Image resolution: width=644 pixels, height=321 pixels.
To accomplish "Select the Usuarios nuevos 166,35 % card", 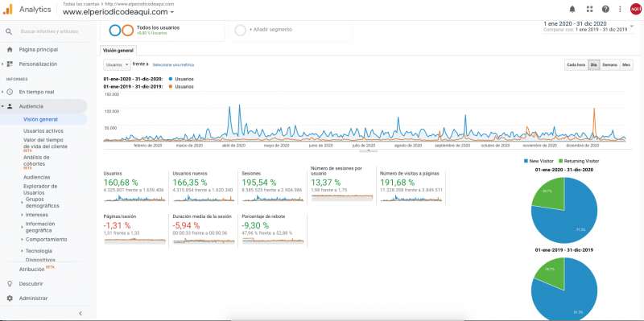I will [204, 187].
